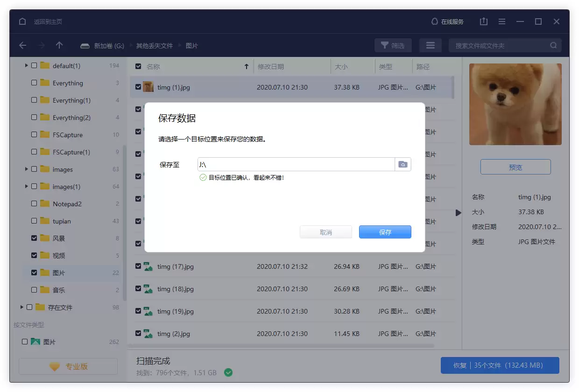Image resolution: width=579 pixels, height=392 pixels.
Task: Uncheck the 图片 folder checkbox
Action: coord(34,273)
